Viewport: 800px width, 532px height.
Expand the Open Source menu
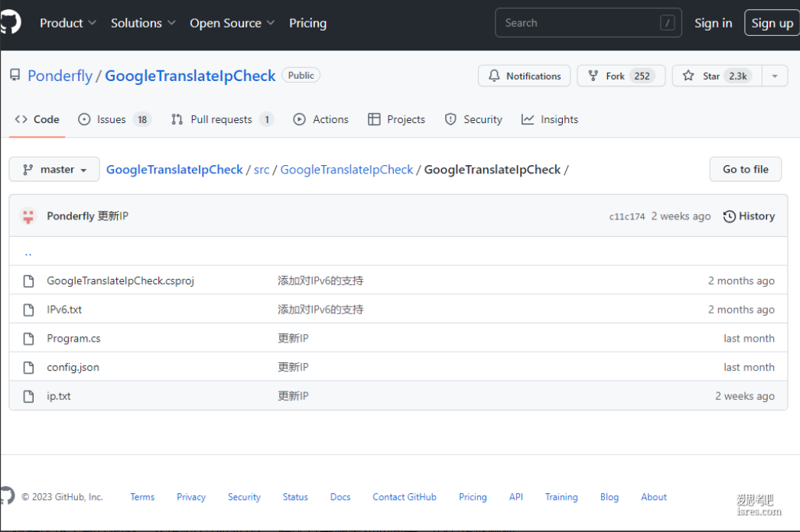click(233, 23)
